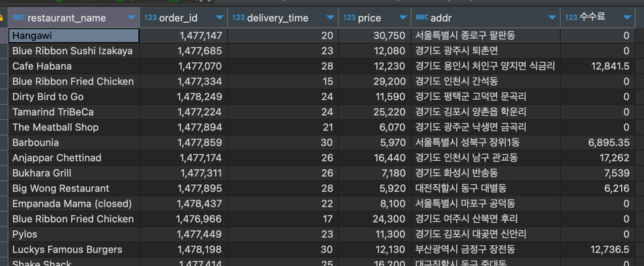Select the restaurant_name column header label
The height and width of the screenshot is (266, 644).
click(x=66, y=18)
